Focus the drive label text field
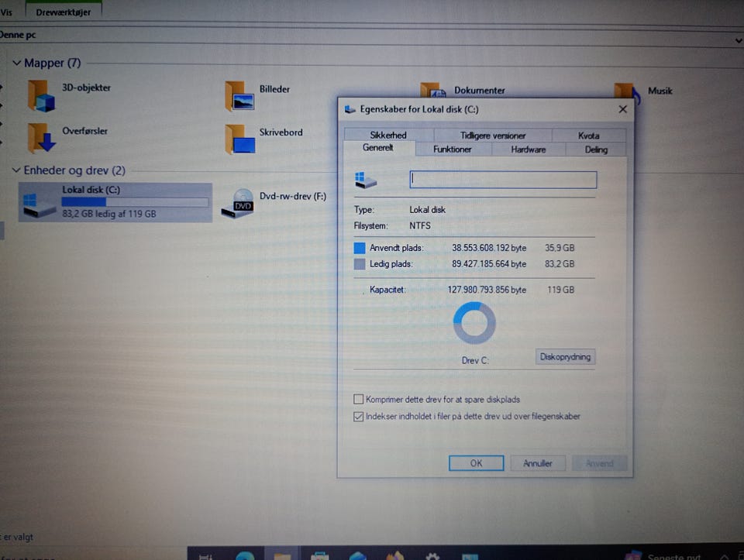The width and height of the screenshot is (744, 560). pos(503,180)
